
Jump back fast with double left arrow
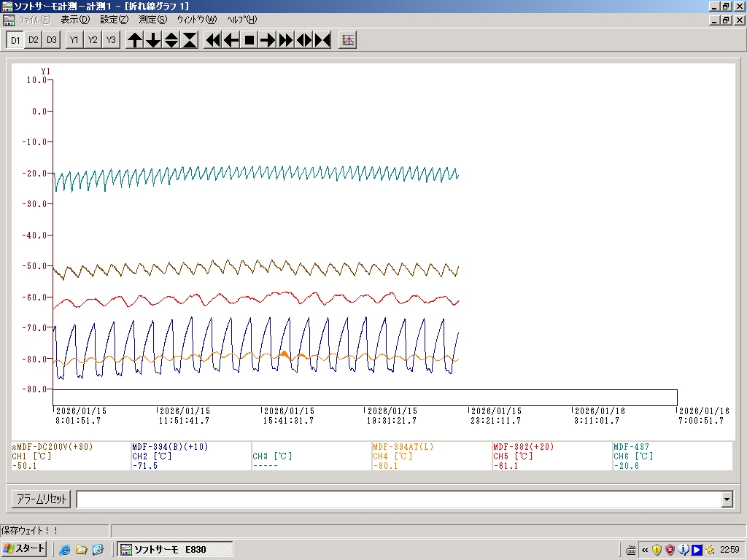pyautogui.click(x=213, y=40)
